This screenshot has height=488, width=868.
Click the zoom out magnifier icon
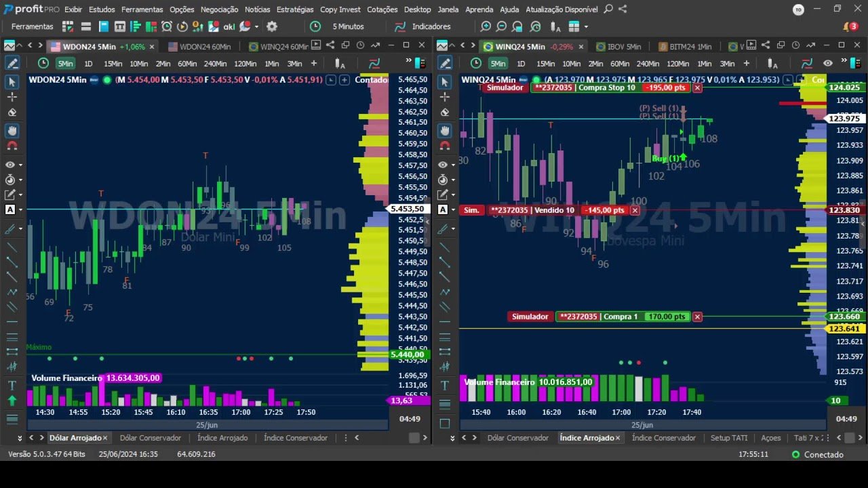click(502, 26)
